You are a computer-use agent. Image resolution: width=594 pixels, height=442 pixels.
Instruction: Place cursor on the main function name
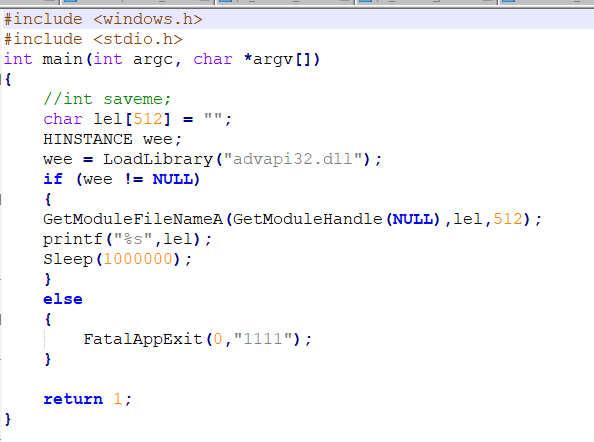click(63, 59)
